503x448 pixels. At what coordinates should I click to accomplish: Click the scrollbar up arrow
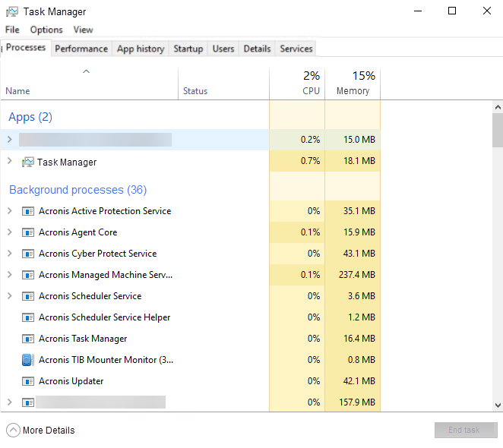pos(498,107)
